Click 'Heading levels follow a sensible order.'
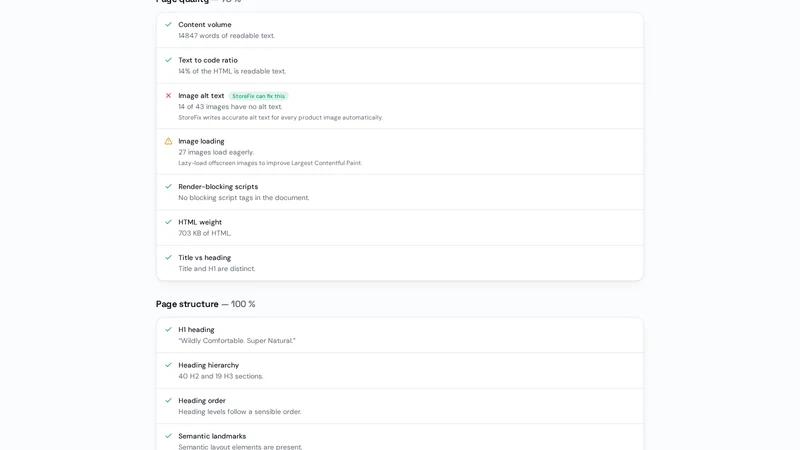This screenshot has width=800, height=450. (240, 412)
